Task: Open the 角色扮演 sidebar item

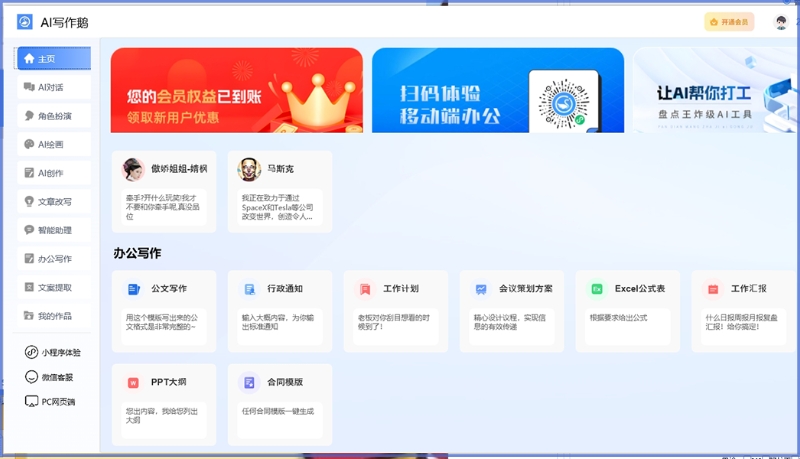Action: point(54,116)
